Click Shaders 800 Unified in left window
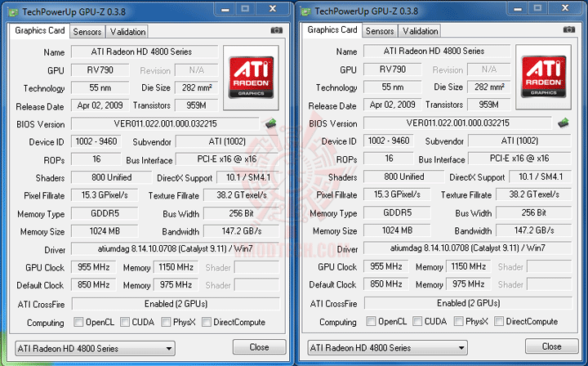The image size is (588, 366). (111, 177)
